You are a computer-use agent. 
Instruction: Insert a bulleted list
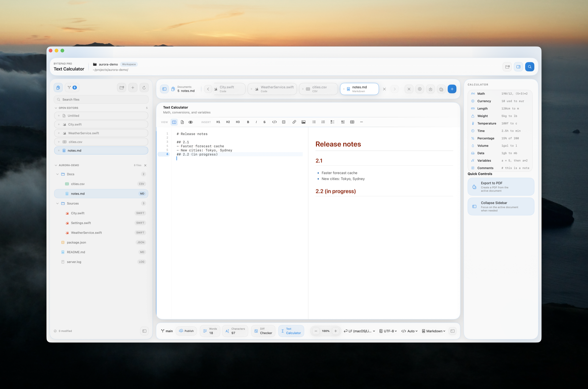pyautogui.click(x=314, y=122)
